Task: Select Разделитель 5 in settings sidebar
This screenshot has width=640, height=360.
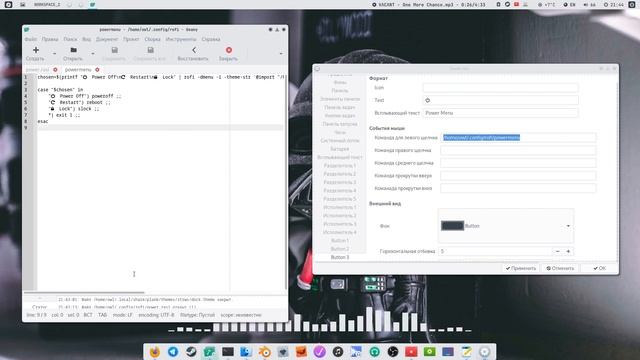Action: pyautogui.click(x=340, y=199)
